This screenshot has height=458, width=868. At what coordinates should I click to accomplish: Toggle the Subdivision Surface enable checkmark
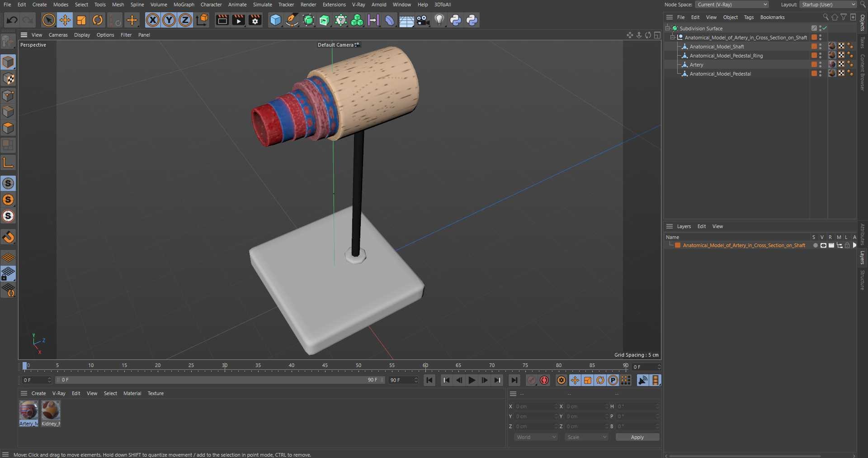[825, 28]
